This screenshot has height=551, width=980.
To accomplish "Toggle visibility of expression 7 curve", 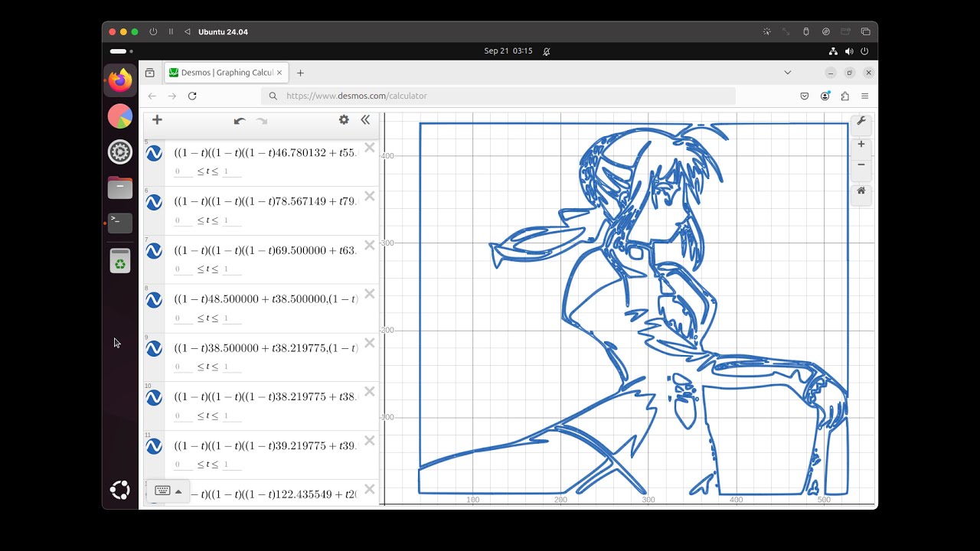I will pyautogui.click(x=154, y=251).
